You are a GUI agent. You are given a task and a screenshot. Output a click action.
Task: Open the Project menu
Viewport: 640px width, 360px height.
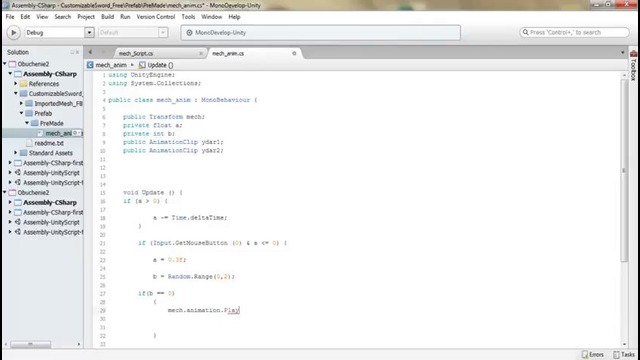point(86,17)
